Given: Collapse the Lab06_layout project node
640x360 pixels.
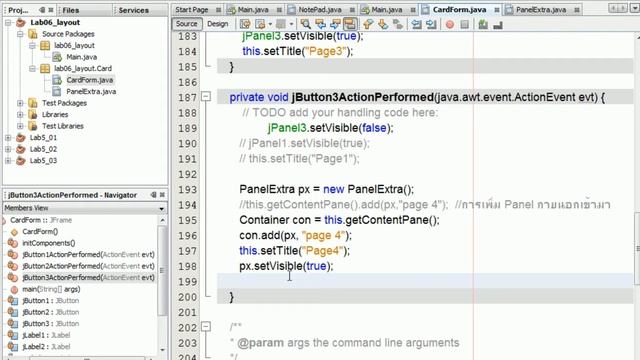Looking at the screenshot, I should [x=8, y=22].
